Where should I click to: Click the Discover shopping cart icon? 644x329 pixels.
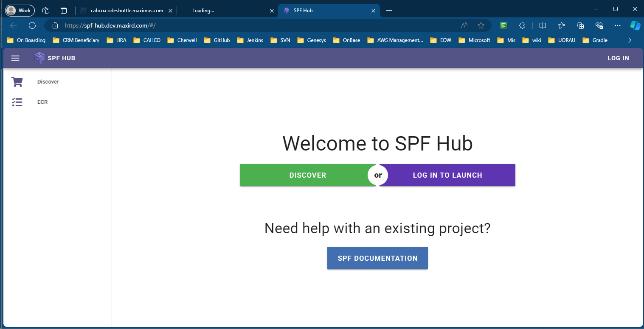point(17,82)
